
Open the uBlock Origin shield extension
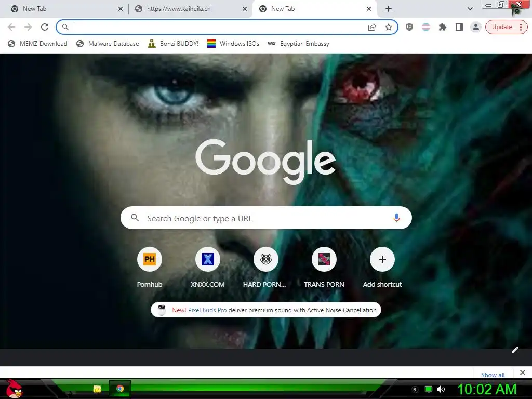(409, 27)
